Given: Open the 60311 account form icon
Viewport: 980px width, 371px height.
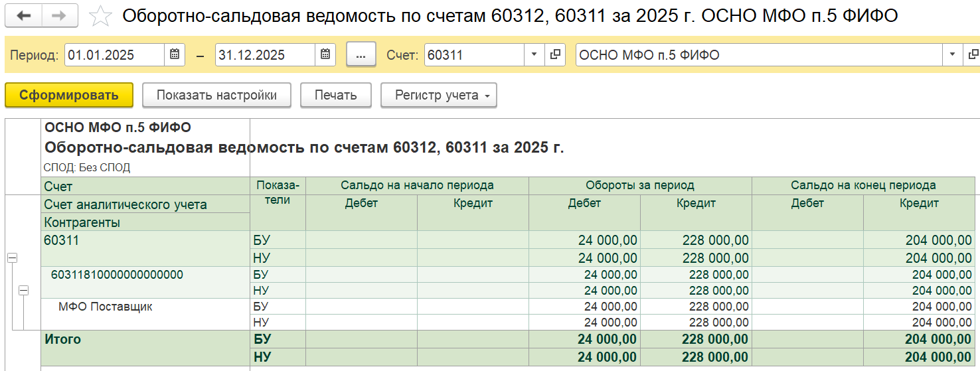Looking at the screenshot, I should [x=554, y=55].
